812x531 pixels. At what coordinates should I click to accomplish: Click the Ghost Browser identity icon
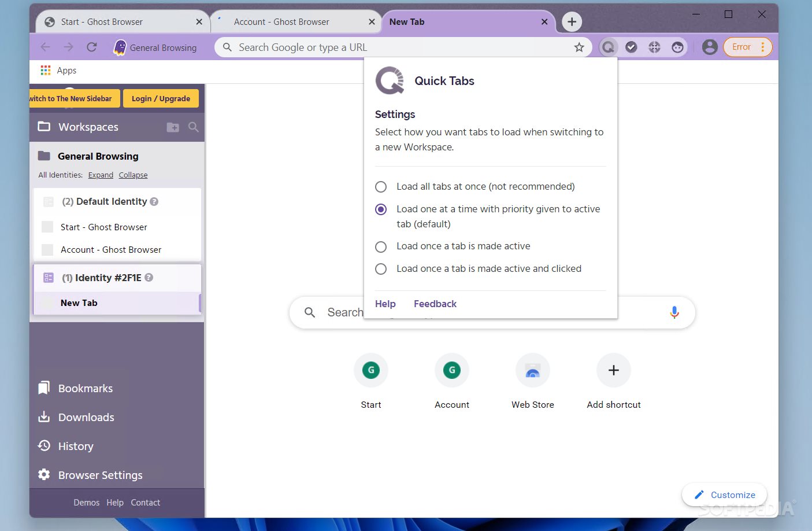click(120, 47)
